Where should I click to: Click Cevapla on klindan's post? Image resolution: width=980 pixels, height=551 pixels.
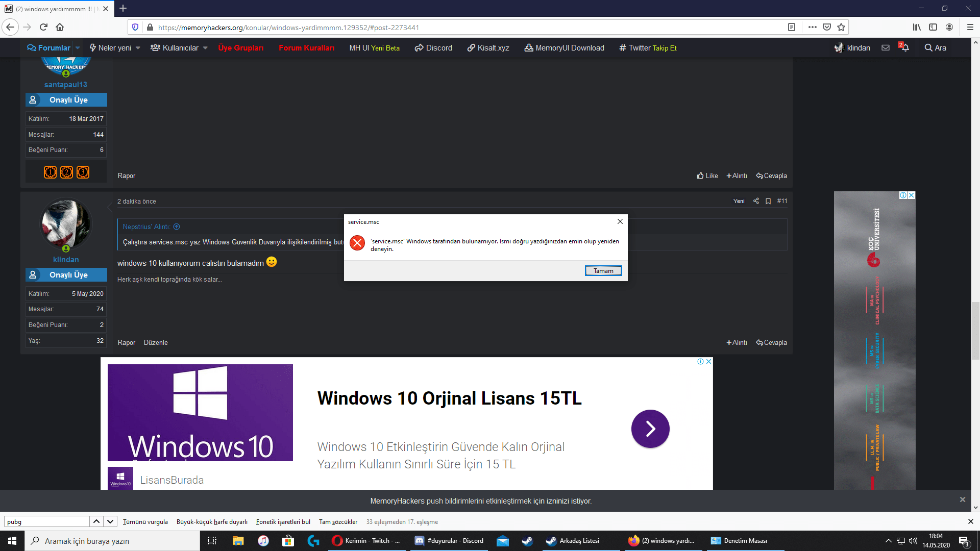tap(771, 342)
